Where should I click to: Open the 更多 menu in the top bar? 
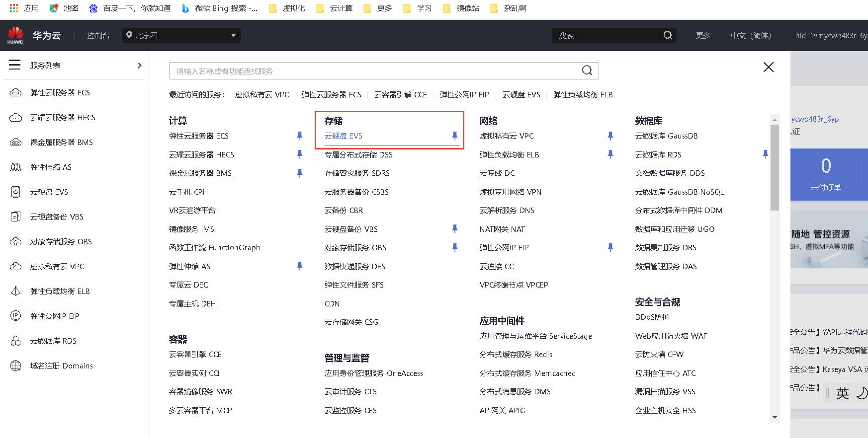(703, 35)
